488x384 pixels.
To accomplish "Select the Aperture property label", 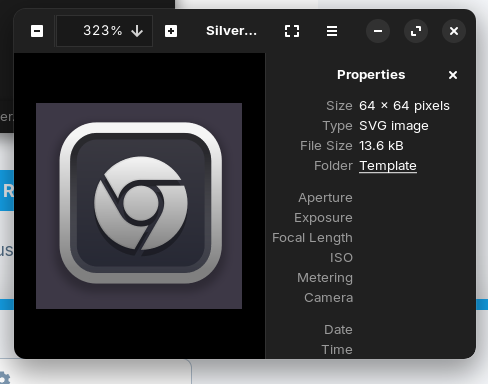I will coord(325,198).
